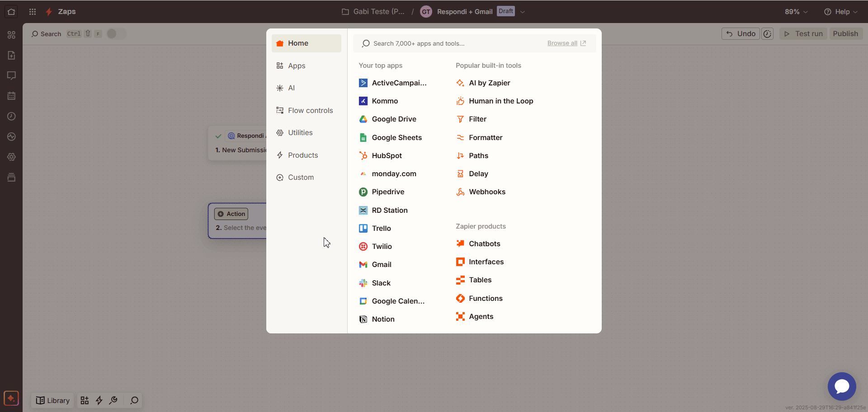
Task: Open the Library button
Action: [x=53, y=400]
